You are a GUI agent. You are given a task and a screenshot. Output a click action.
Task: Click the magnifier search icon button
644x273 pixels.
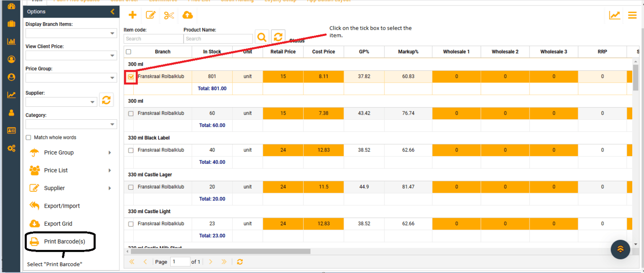pyautogui.click(x=262, y=37)
